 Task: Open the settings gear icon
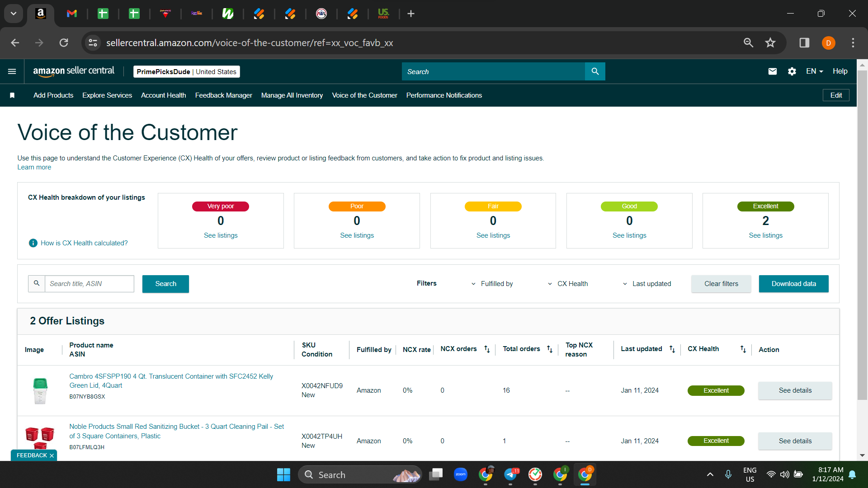(x=792, y=71)
